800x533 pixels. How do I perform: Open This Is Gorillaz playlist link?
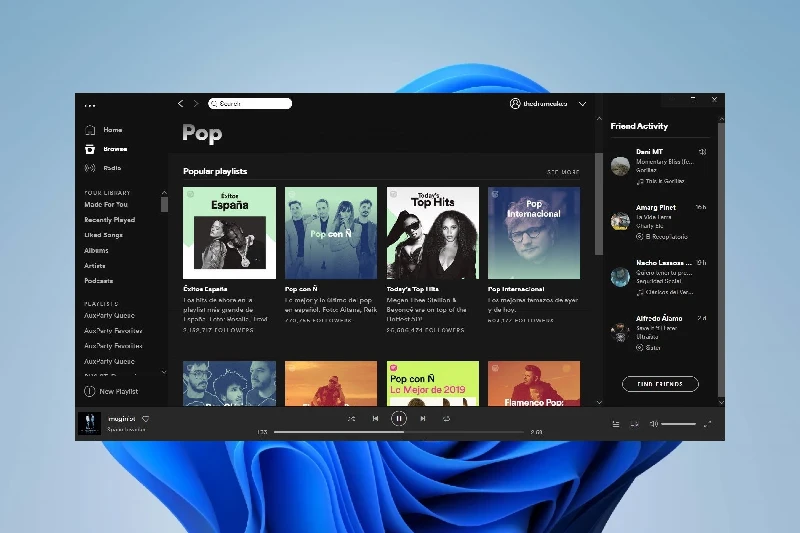click(x=665, y=181)
